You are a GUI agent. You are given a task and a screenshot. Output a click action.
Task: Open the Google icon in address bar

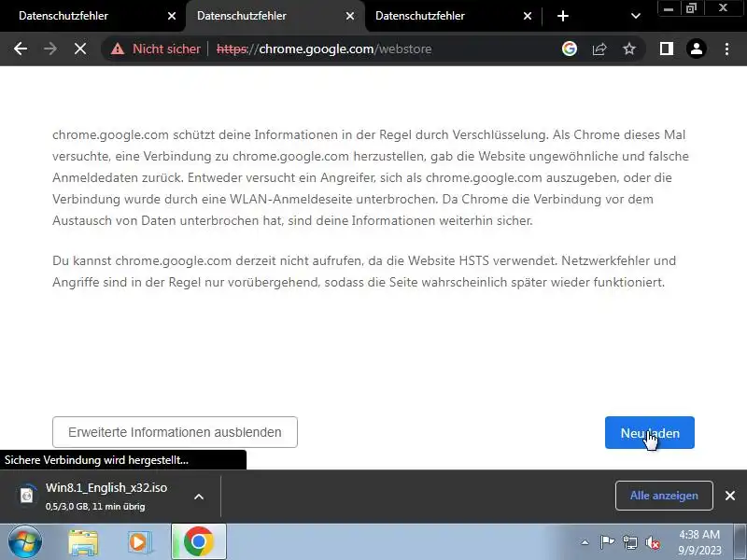coord(569,49)
